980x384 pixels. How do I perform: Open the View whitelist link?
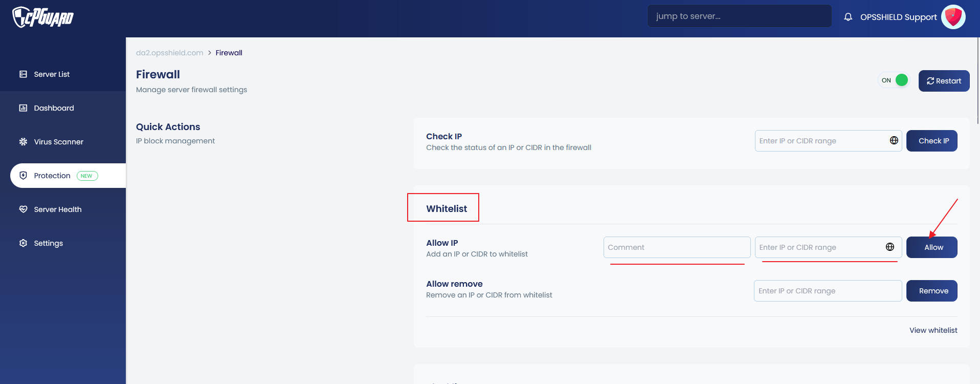pos(933,330)
